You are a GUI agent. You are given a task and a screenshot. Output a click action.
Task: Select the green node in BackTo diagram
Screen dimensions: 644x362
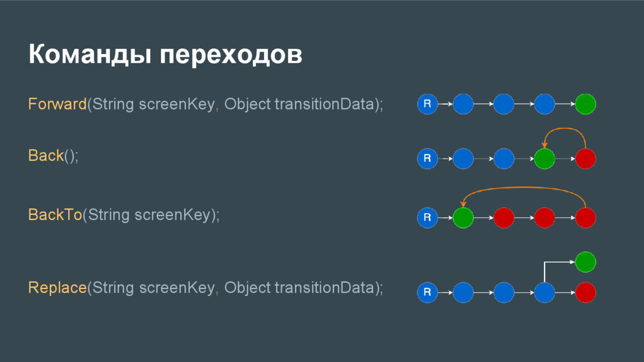click(x=464, y=217)
